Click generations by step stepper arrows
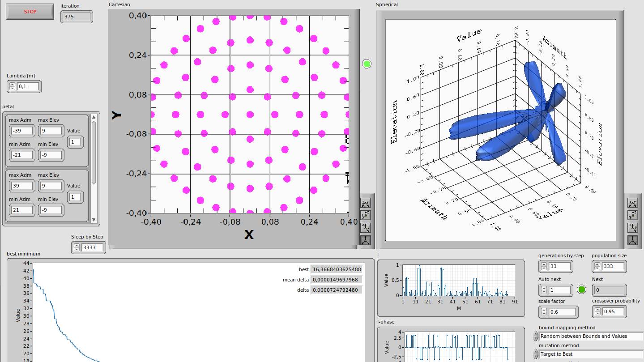644x362 pixels. tap(543, 266)
